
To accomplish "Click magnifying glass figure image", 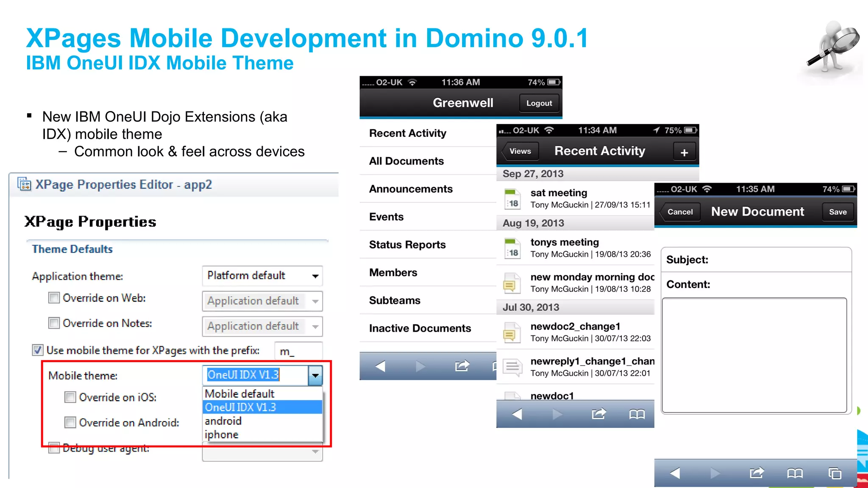I will point(832,47).
